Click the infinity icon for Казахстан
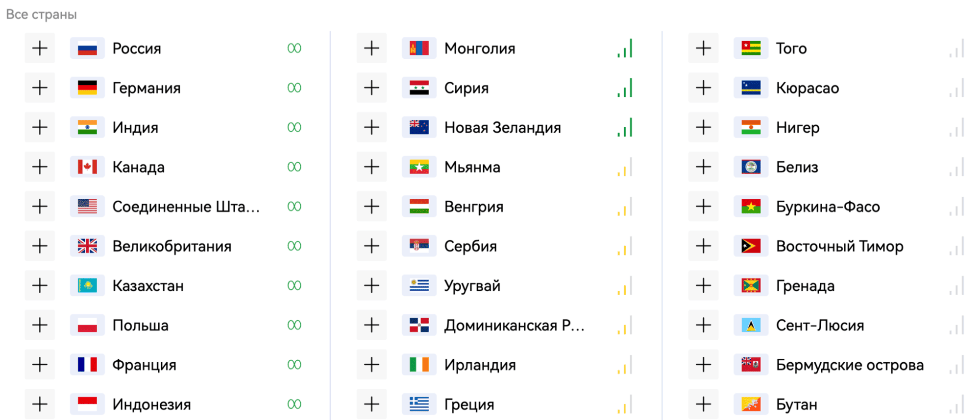980x420 pixels. 294,285
